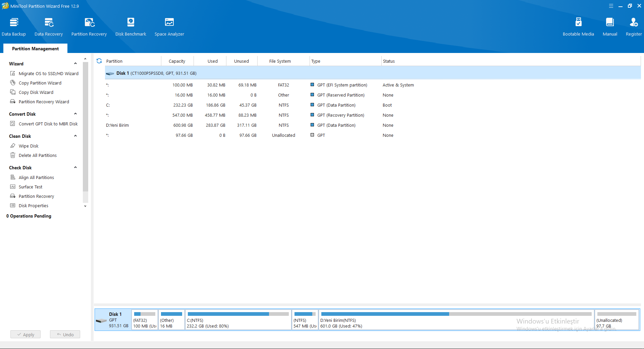Image resolution: width=644 pixels, height=349 pixels.
Task: Select the 100.00 MB FAT32 partition row
Action: coord(373,85)
